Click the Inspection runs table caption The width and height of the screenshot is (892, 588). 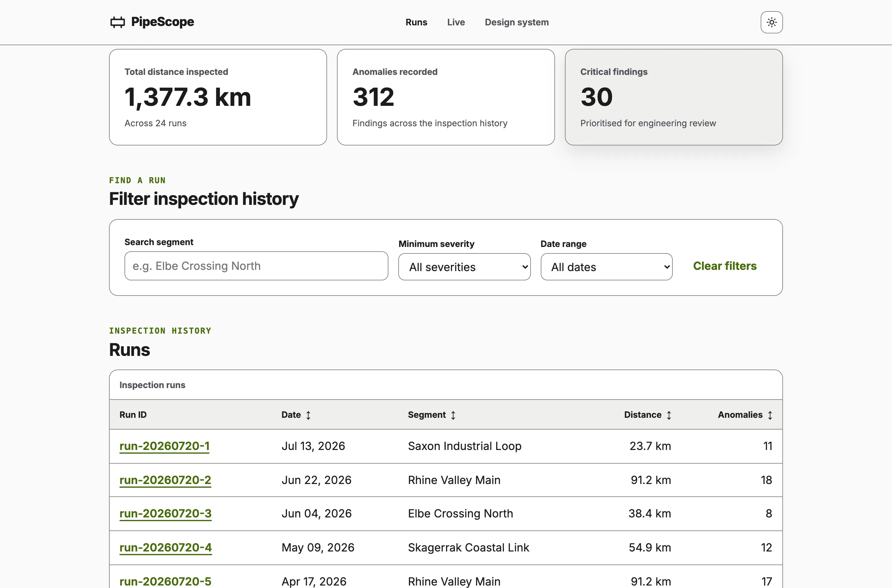tap(152, 385)
